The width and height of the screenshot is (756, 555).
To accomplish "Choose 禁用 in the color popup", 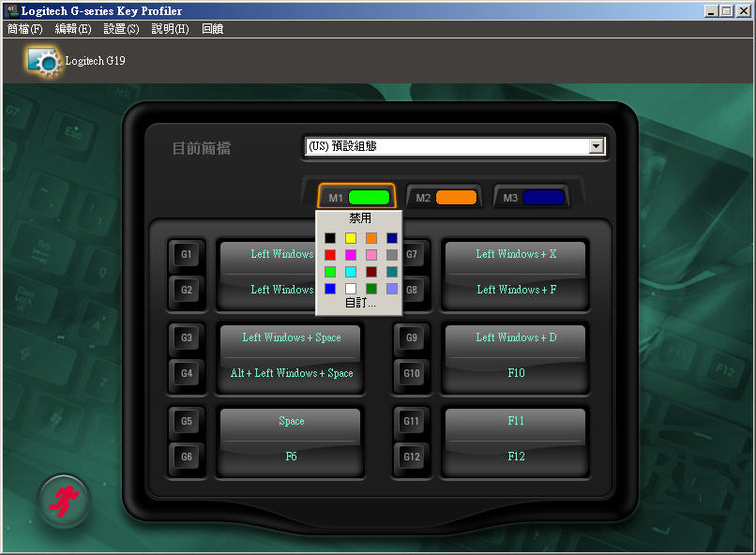I will (360, 218).
